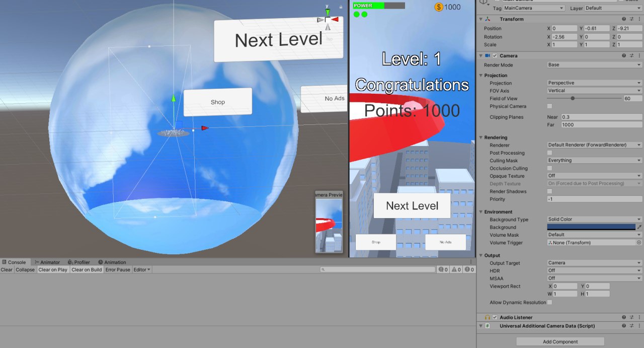
Task: Click Clear in the Console toolbar
Action: 7,270
